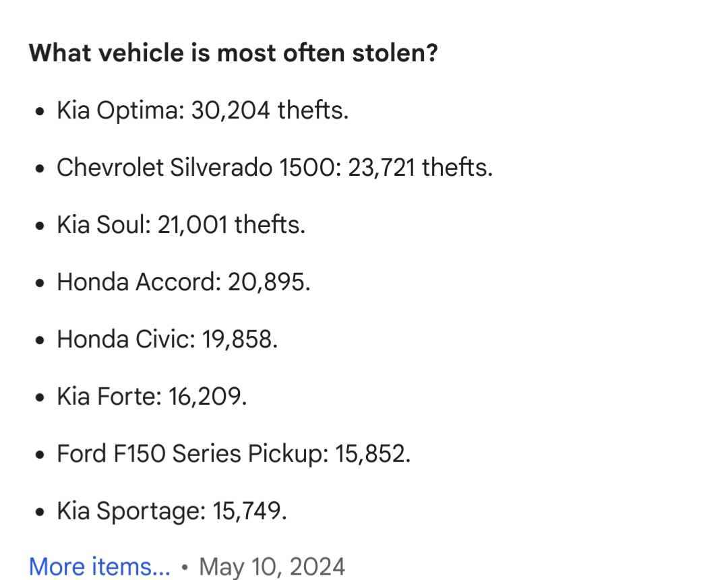This screenshot has width=728, height=580.
Task: Click the bullet beside Chevrolet Silverado 1500
Action: [x=41, y=168]
